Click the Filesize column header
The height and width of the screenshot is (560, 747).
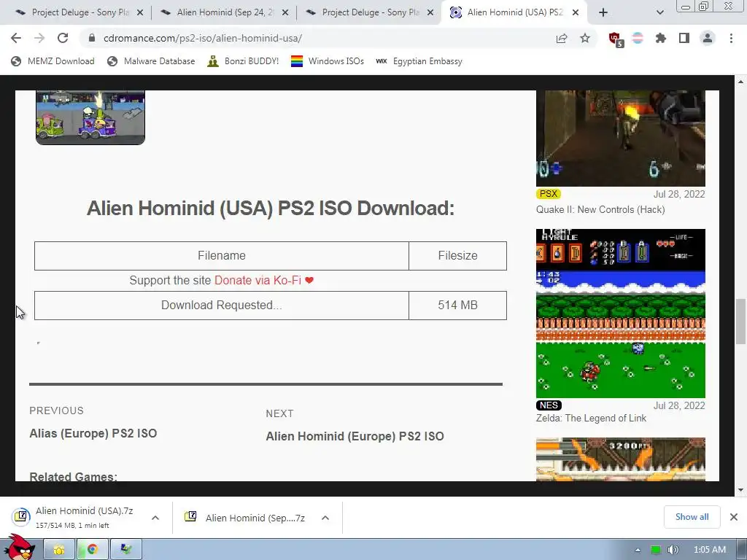tap(458, 256)
